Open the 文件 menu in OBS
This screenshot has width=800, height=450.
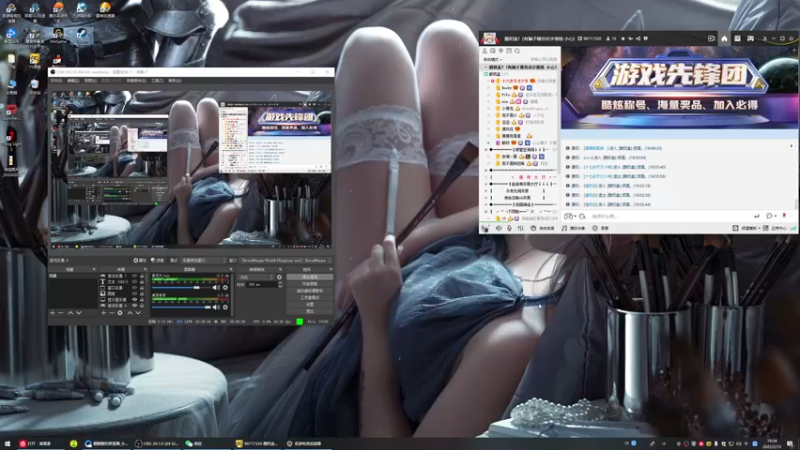point(56,81)
